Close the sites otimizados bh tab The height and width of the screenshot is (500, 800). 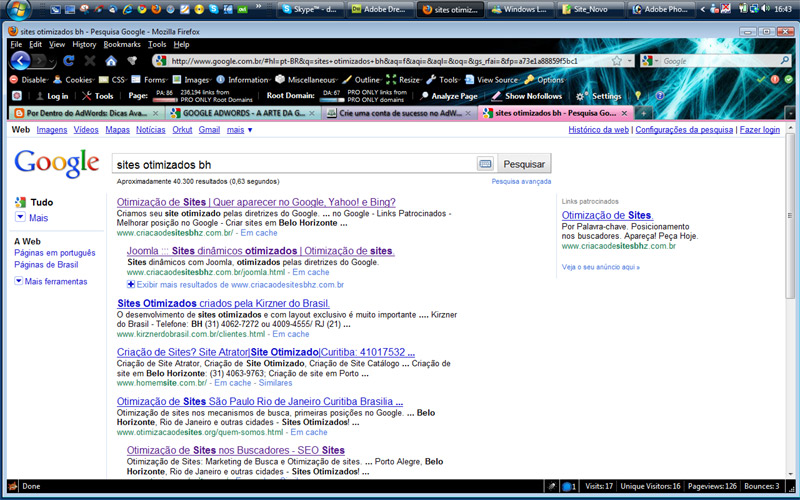pos(624,113)
